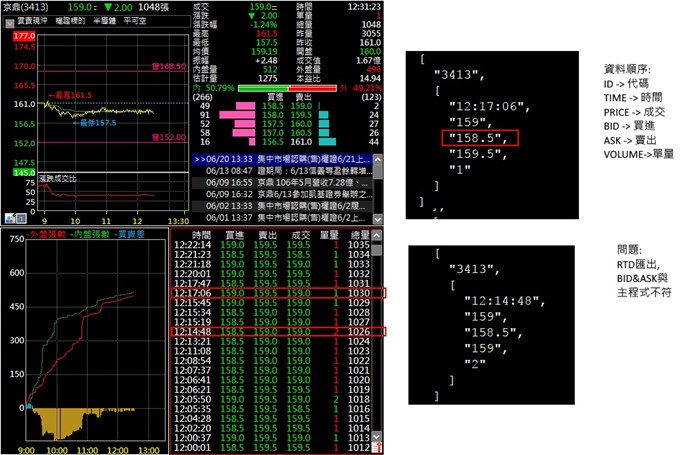The image size is (690, 455).
Task: Switch to the 買賣現沖 tab
Action: (x=30, y=19)
